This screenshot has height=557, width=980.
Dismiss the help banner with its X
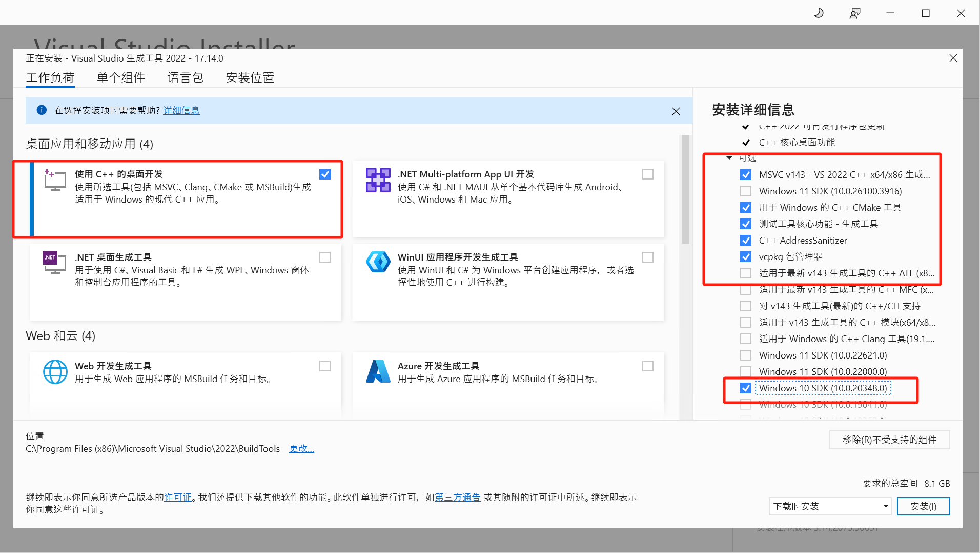676,111
